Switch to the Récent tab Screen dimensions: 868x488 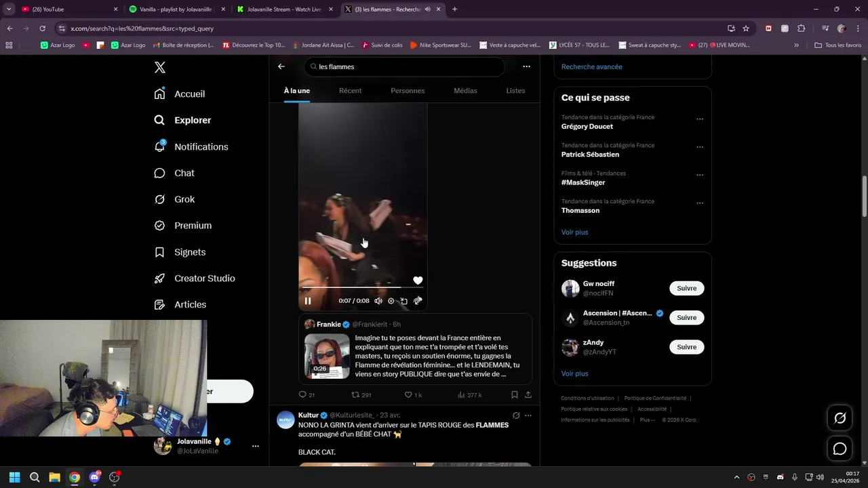point(350,91)
